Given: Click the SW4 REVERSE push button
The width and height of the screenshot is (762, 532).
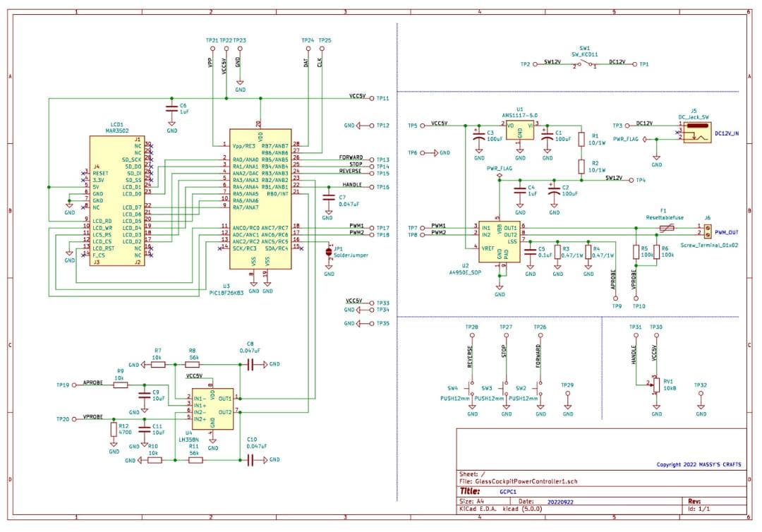Looking at the screenshot, I should click(471, 388).
